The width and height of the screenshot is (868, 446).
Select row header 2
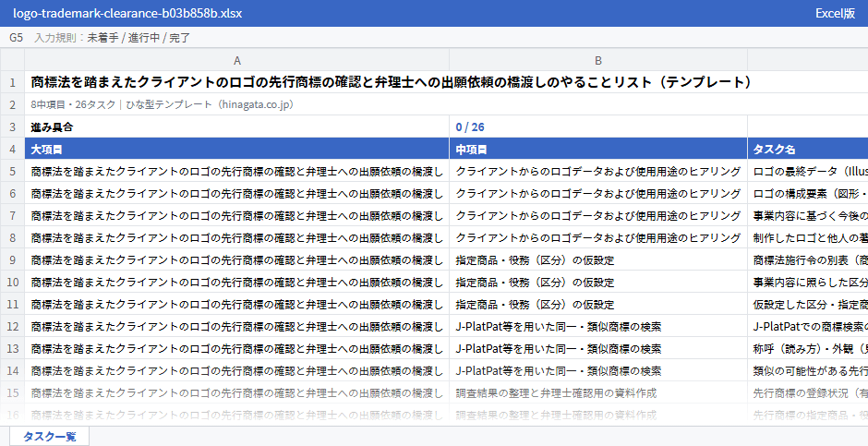pyautogui.click(x=12, y=104)
